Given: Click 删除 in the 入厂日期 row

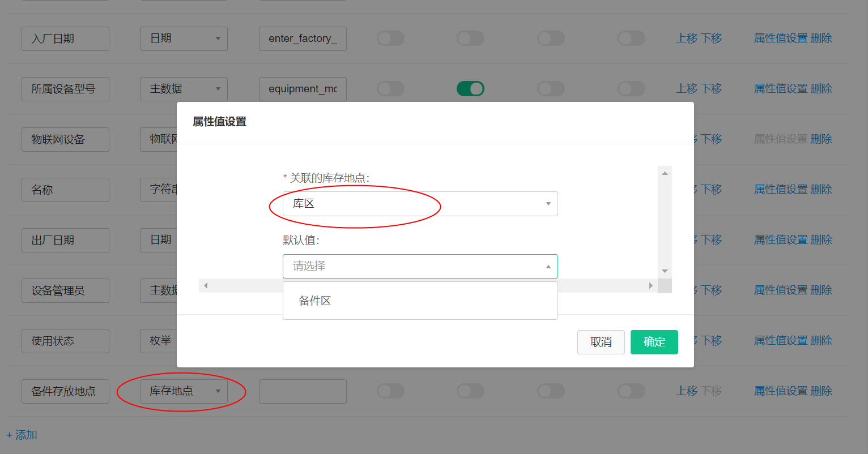Looking at the screenshot, I should coord(822,38).
